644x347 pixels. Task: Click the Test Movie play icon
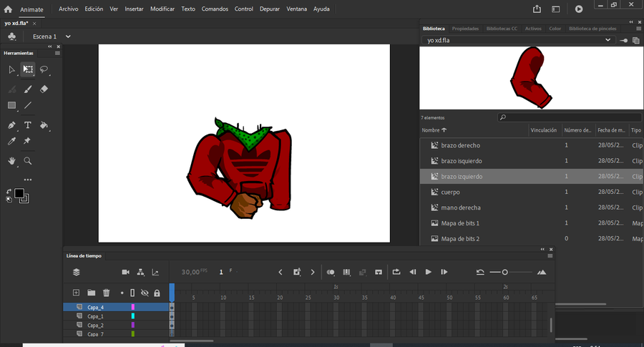click(579, 9)
